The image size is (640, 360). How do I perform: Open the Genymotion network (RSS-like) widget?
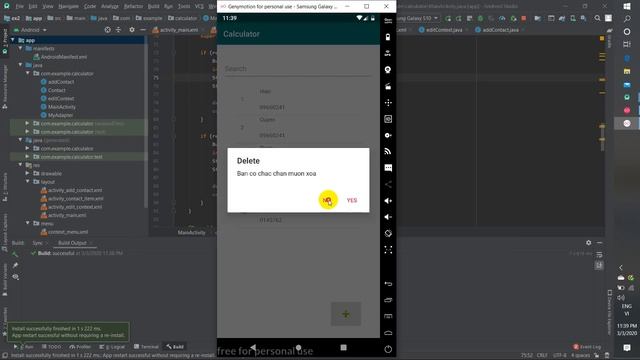pyautogui.click(x=388, y=151)
